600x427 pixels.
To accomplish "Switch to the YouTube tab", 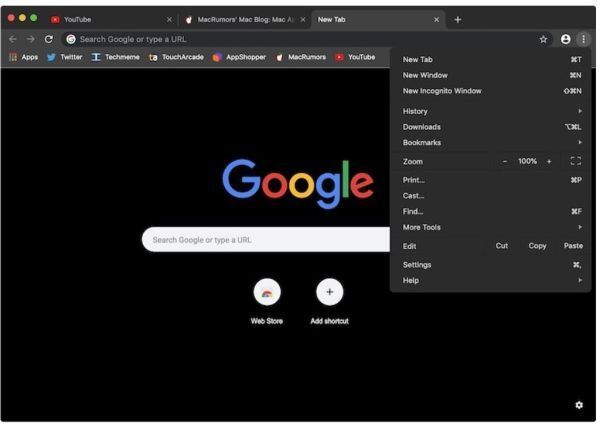I will [111, 20].
